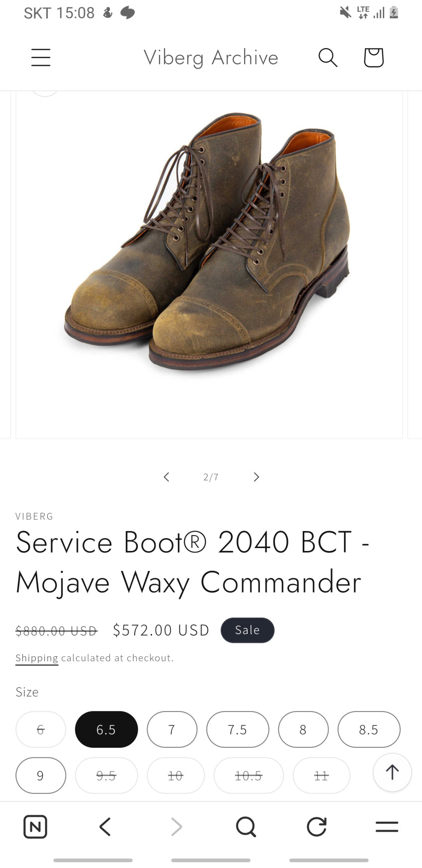Open the Shipping policy link
Viewport: 422px width, 868px height.
tap(37, 658)
